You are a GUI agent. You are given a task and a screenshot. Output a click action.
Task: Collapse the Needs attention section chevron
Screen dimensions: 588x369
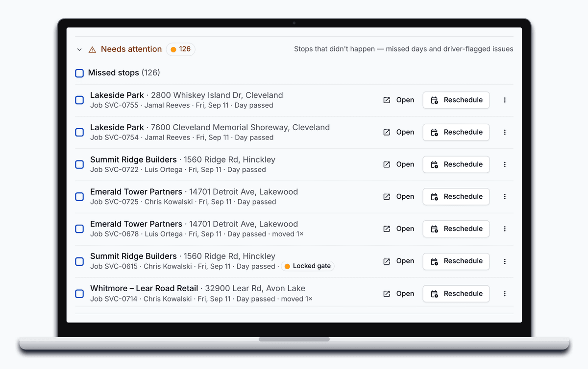click(79, 49)
